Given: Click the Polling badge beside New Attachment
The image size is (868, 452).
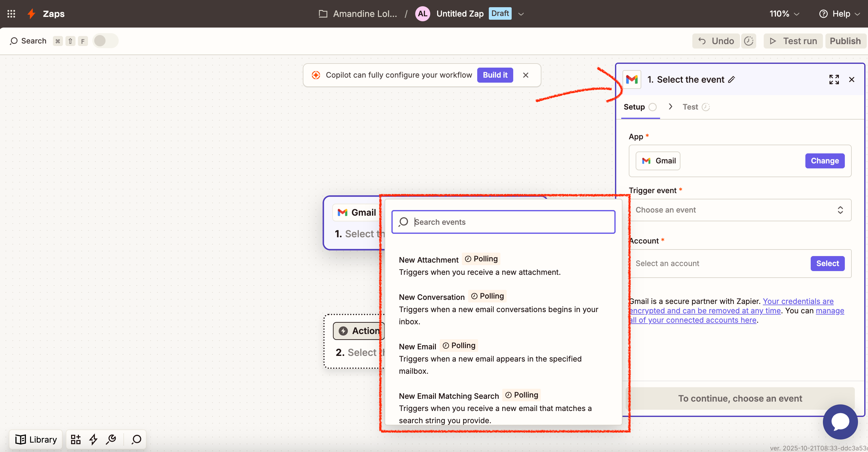Looking at the screenshot, I should [481, 259].
